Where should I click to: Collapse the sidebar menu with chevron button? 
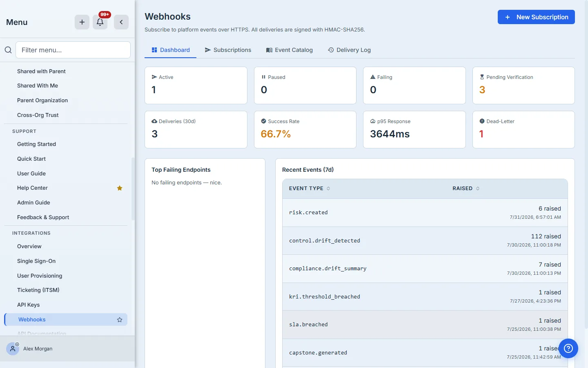(121, 22)
